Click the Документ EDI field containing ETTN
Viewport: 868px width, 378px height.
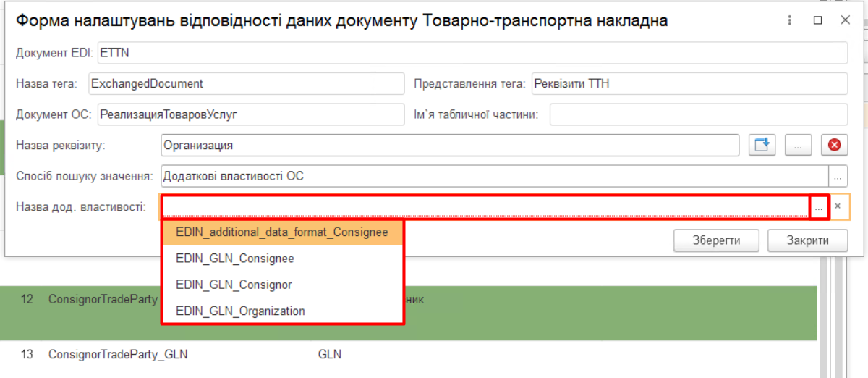pos(472,53)
